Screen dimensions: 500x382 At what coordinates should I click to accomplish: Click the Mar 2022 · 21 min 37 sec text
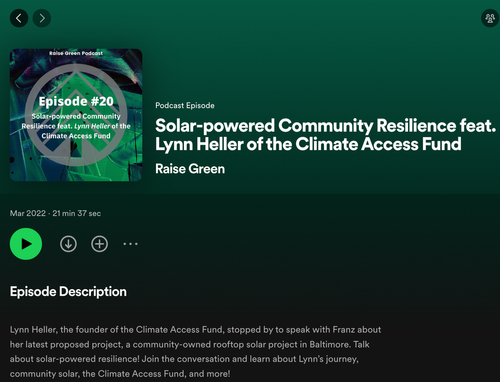(x=55, y=213)
